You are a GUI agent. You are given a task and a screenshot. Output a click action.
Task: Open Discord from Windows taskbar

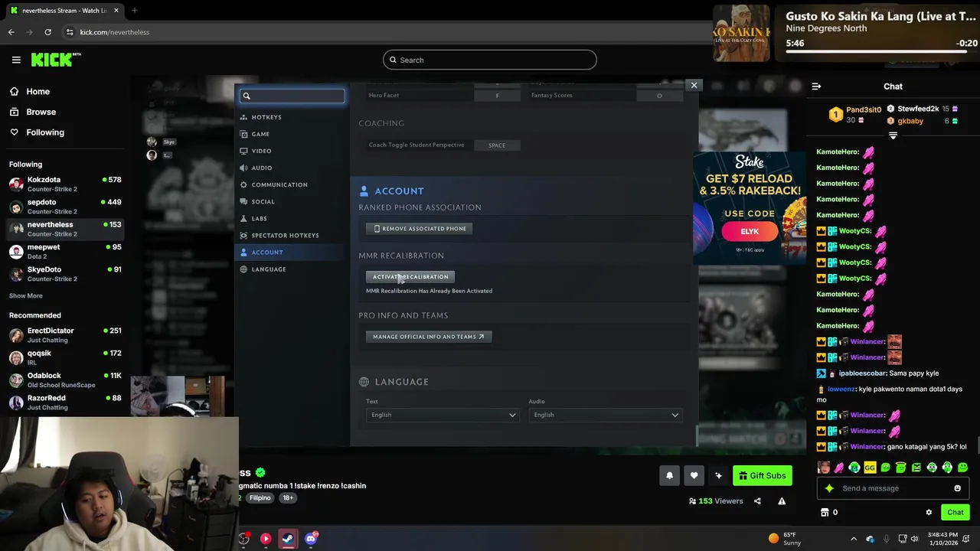click(311, 539)
